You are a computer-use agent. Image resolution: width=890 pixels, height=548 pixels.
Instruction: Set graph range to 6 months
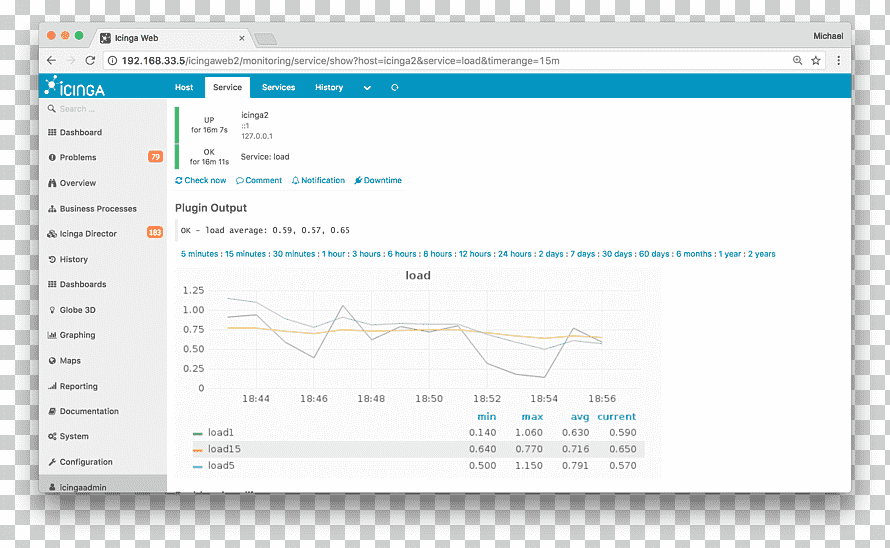(x=694, y=254)
